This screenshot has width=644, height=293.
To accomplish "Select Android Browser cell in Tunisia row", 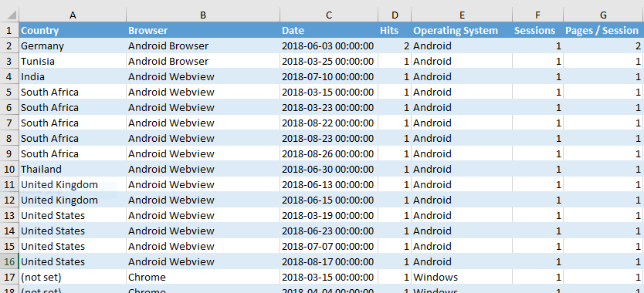I will click(203, 61).
